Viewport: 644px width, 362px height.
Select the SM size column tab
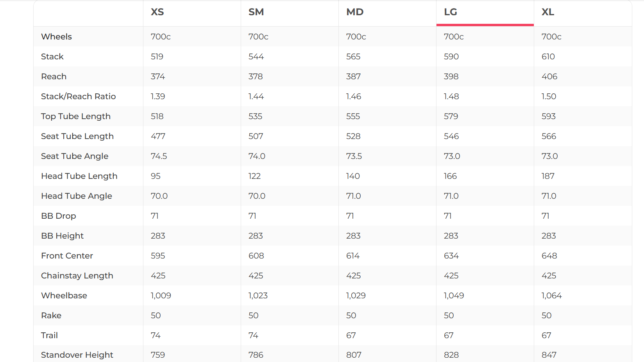coord(256,12)
